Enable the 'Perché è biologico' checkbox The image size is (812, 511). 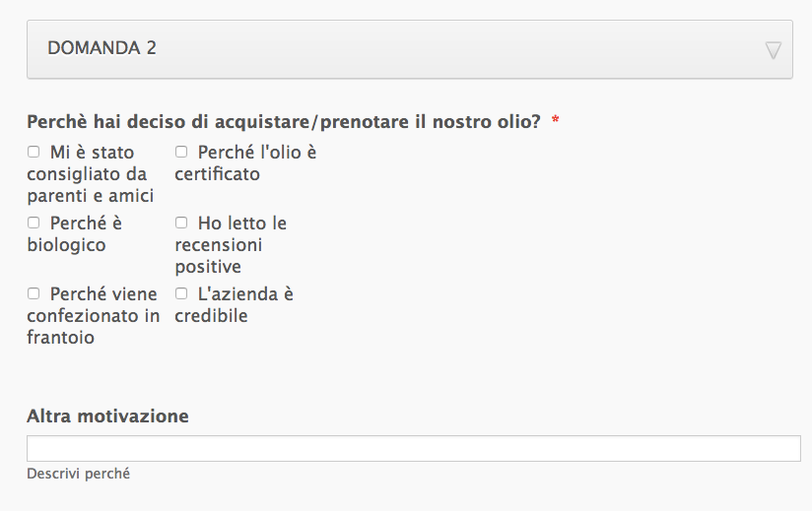[x=34, y=223]
